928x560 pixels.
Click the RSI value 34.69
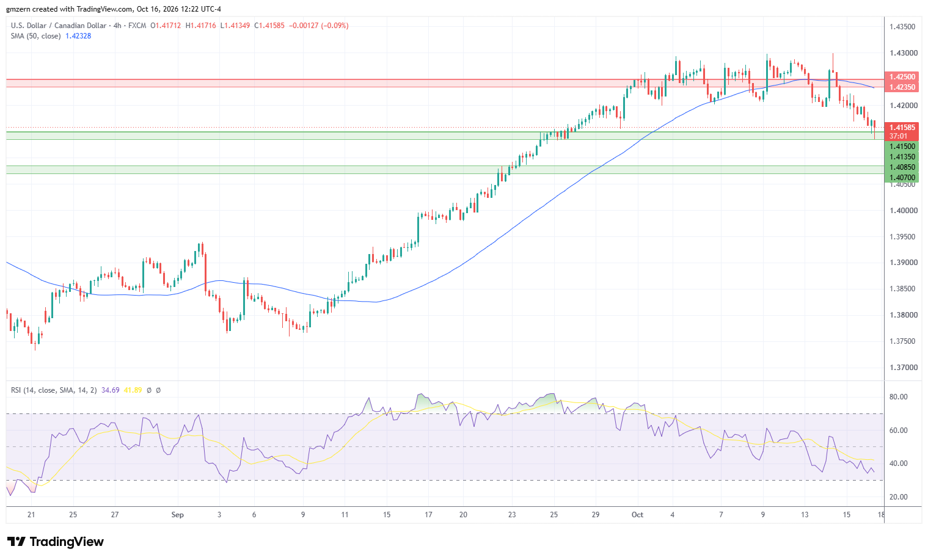tap(111, 390)
